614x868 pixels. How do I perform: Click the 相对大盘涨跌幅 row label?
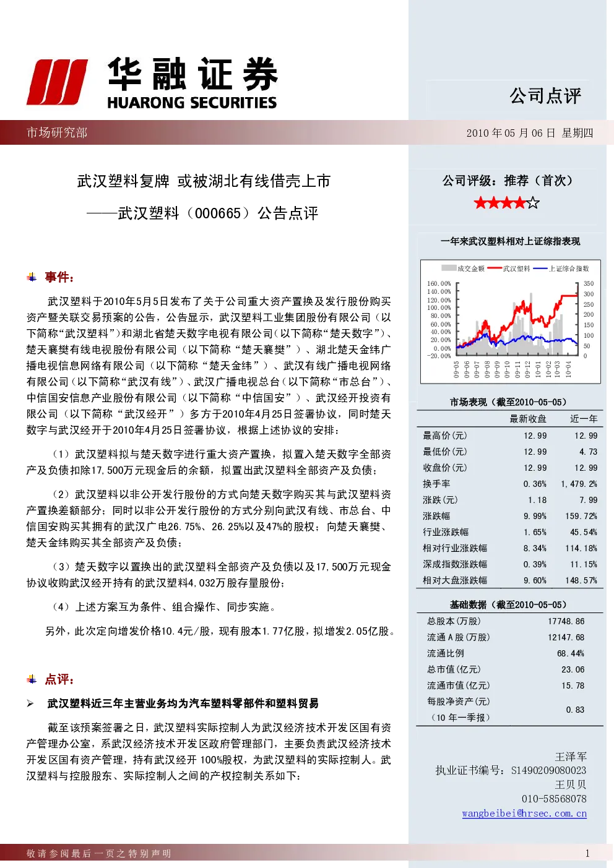[x=455, y=580]
